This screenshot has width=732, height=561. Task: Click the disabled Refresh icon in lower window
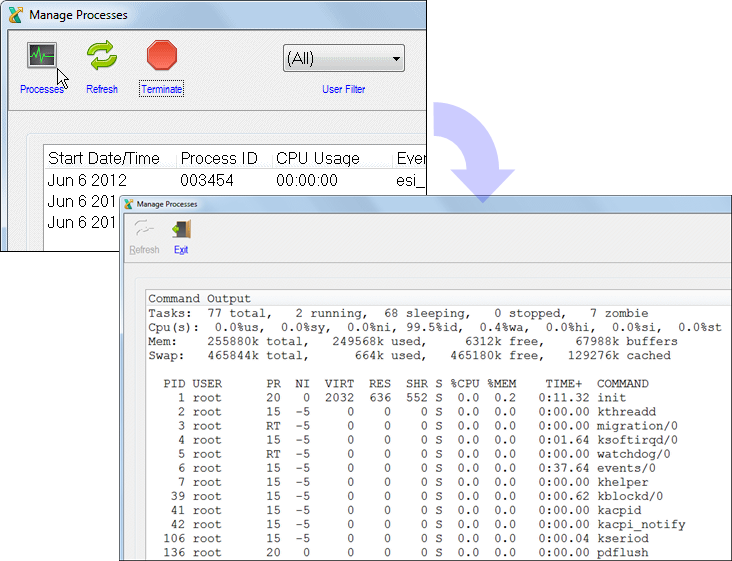click(x=144, y=228)
